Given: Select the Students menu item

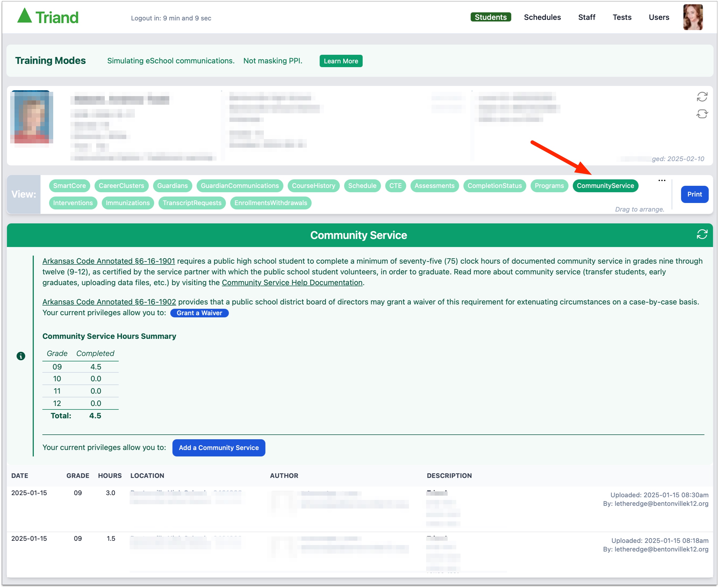Looking at the screenshot, I should (490, 17).
